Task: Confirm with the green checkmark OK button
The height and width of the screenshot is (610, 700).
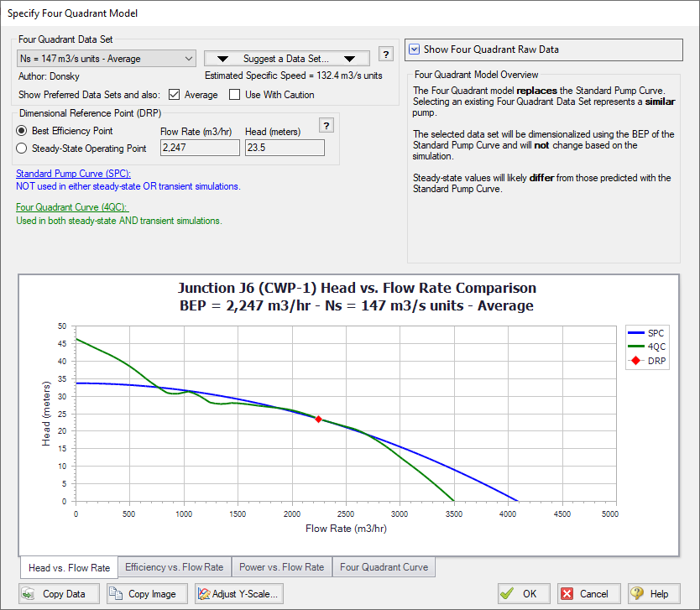Action: click(520, 594)
